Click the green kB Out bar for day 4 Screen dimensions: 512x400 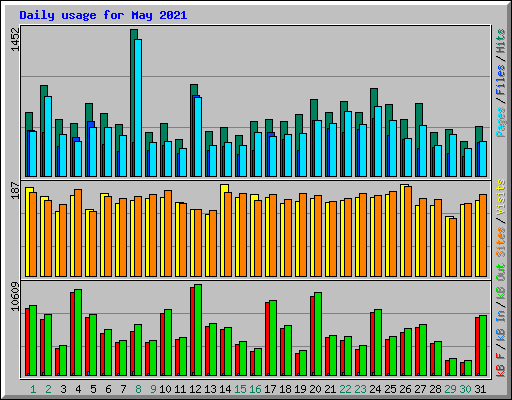click(x=78, y=332)
